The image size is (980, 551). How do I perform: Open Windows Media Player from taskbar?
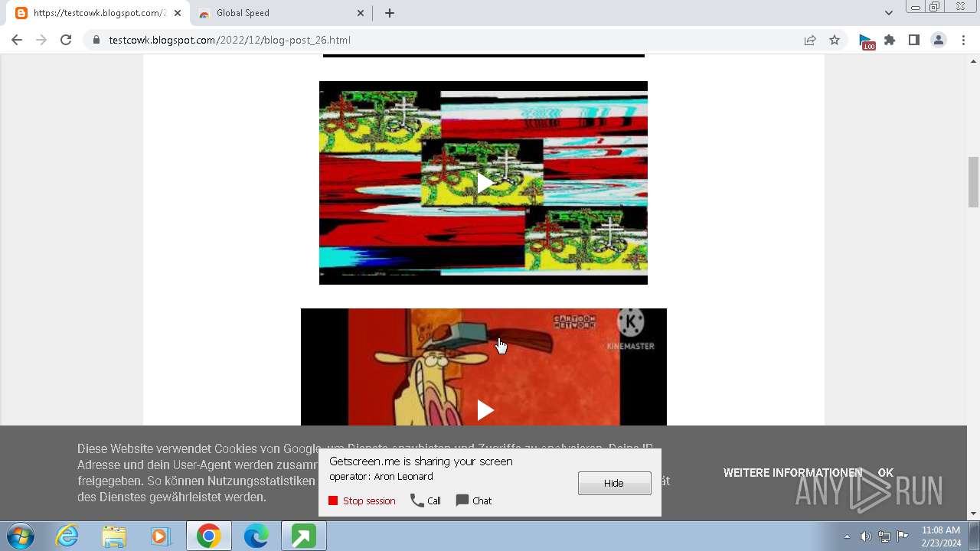click(161, 536)
